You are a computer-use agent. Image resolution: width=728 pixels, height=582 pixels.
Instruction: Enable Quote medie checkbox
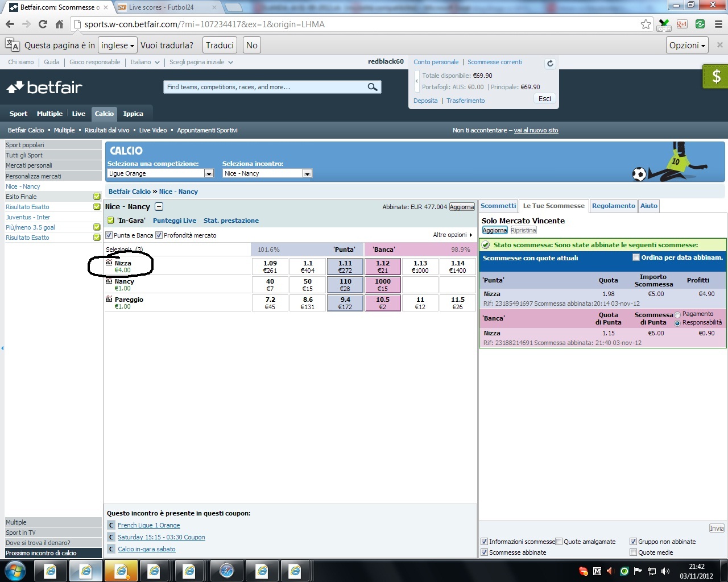(634, 552)
